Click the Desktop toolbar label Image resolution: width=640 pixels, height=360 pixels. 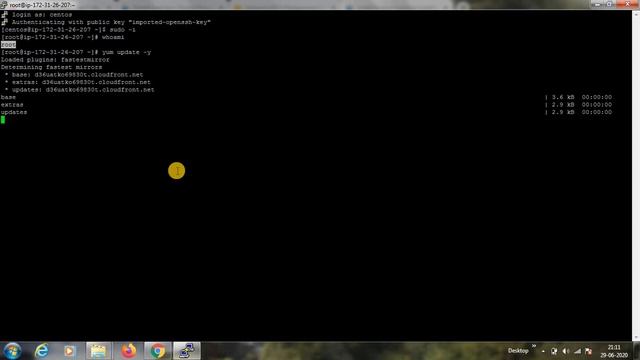click(x=518, y=351)
